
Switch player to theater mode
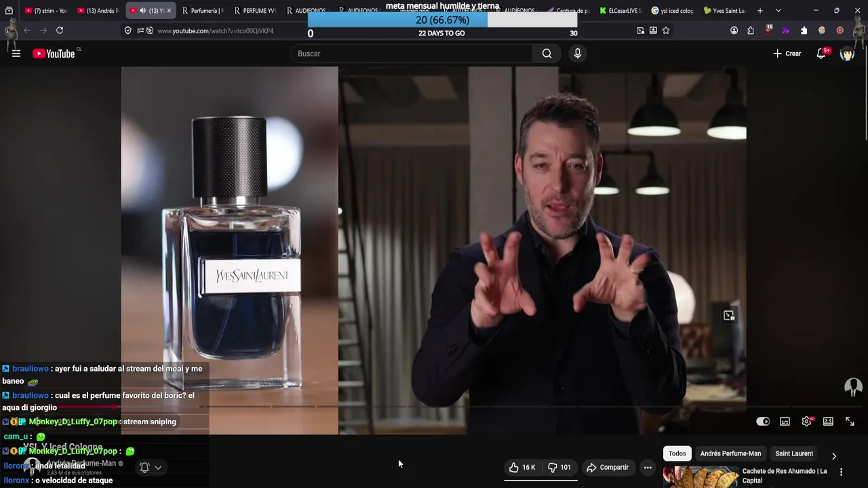pos(828,422)
